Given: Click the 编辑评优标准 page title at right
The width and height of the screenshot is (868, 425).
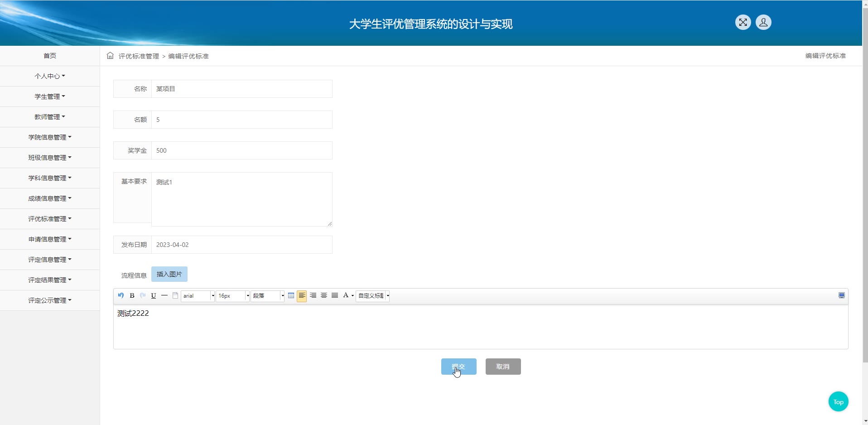Looking at the screenshot, I should tap(825, 56).
